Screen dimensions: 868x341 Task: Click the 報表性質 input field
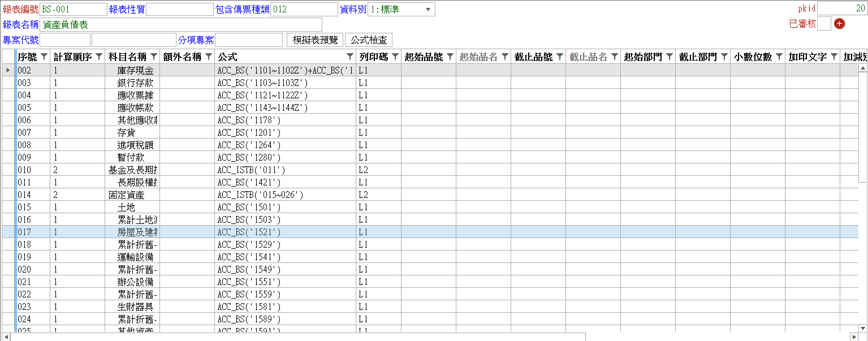[180, 9]
